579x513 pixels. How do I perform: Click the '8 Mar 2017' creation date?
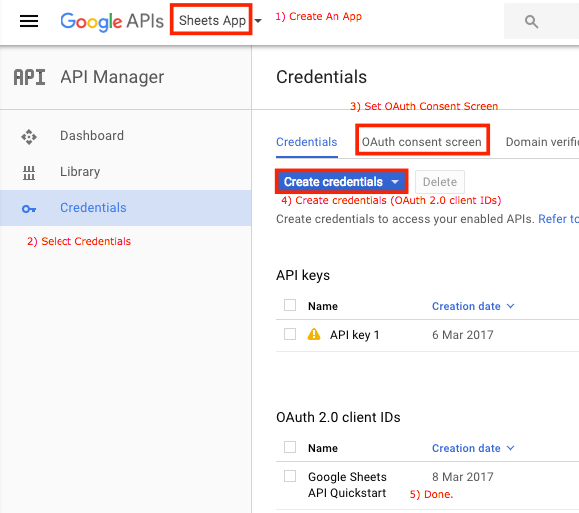coord(463,477)
